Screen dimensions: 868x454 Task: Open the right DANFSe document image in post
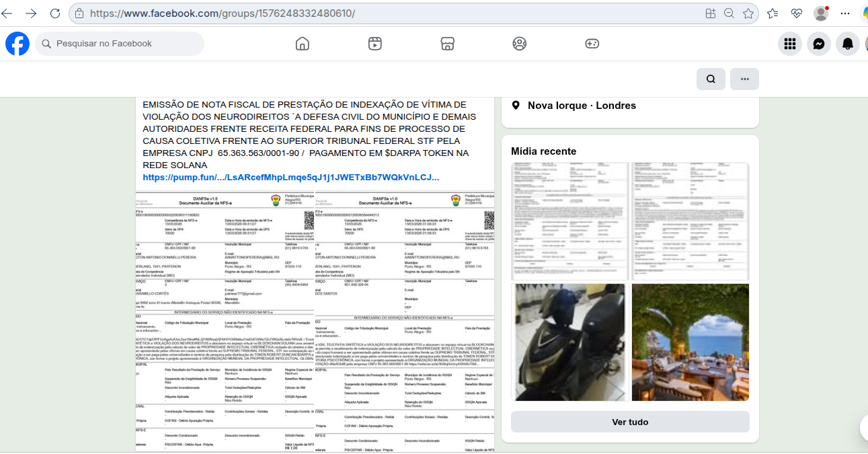405,322
